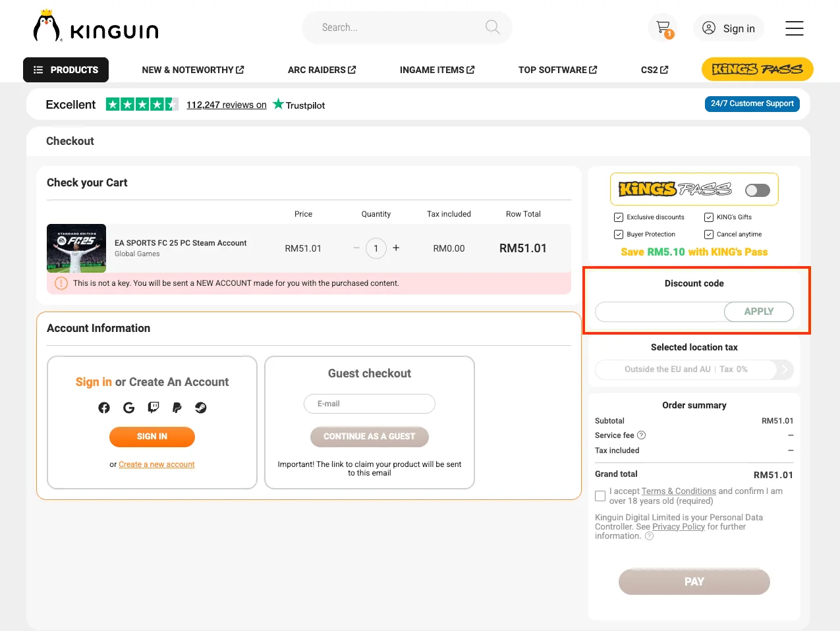Toggle KING's Gifts checkbox

click(709, 217)
